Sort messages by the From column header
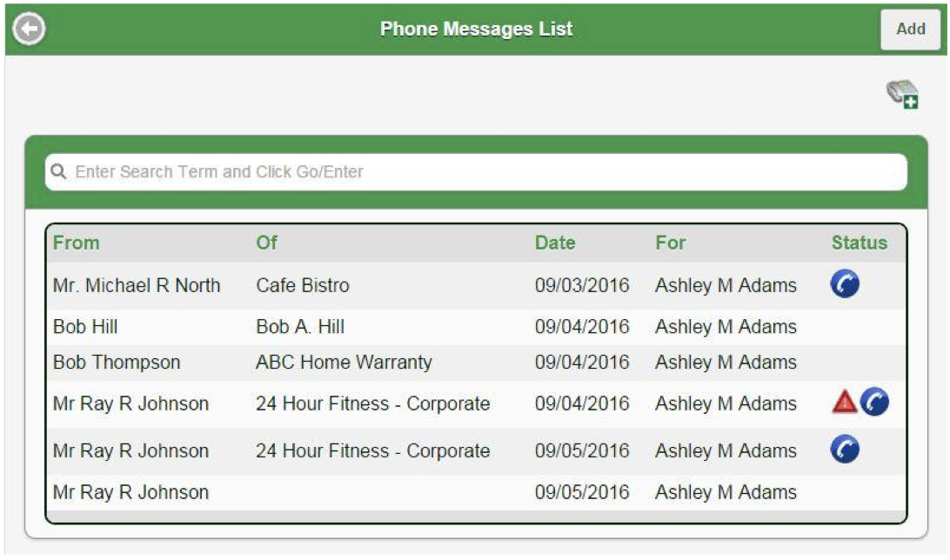This screenshot has width=950, height=560. [x=76, y=243]
